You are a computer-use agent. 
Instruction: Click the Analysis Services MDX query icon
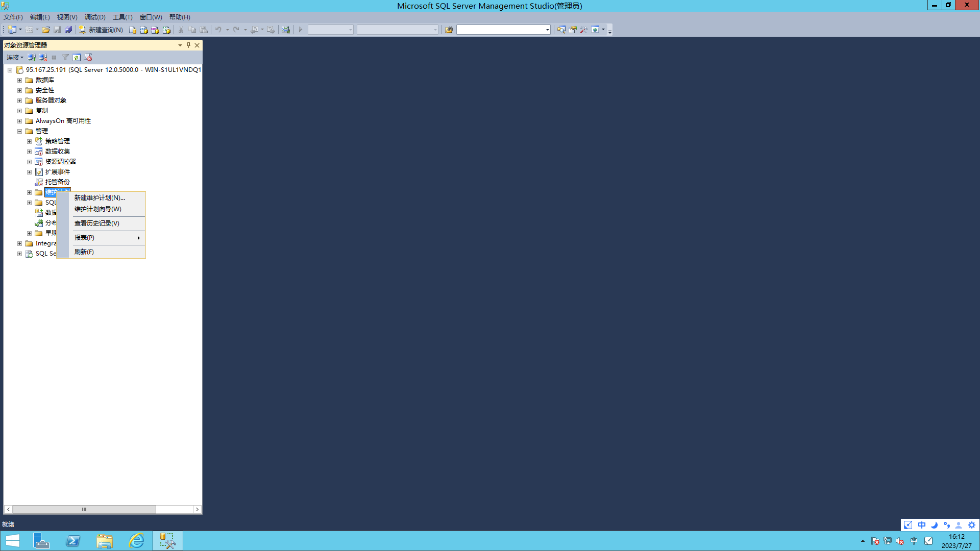pos(144,30)
